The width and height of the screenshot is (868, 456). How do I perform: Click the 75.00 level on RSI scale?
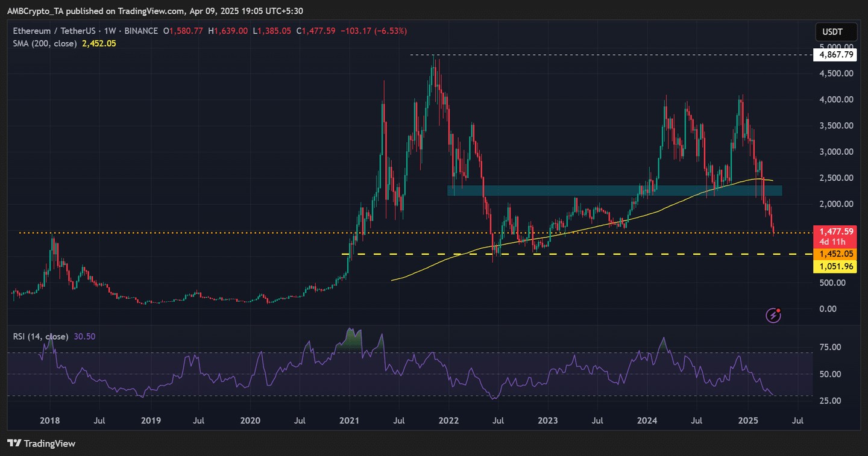[x=834, y=347]
